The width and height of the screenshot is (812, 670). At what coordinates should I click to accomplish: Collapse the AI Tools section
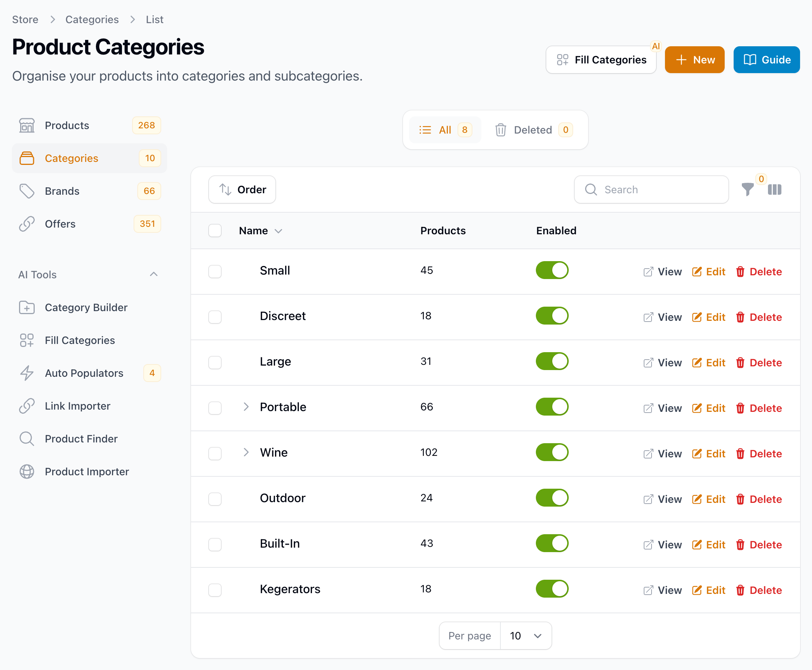[x=154, y=275]
